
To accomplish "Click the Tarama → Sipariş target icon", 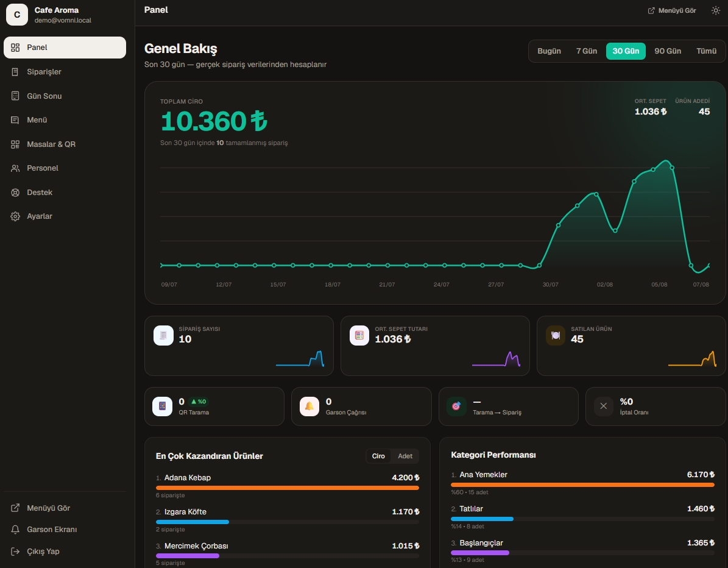I will 456,406.
